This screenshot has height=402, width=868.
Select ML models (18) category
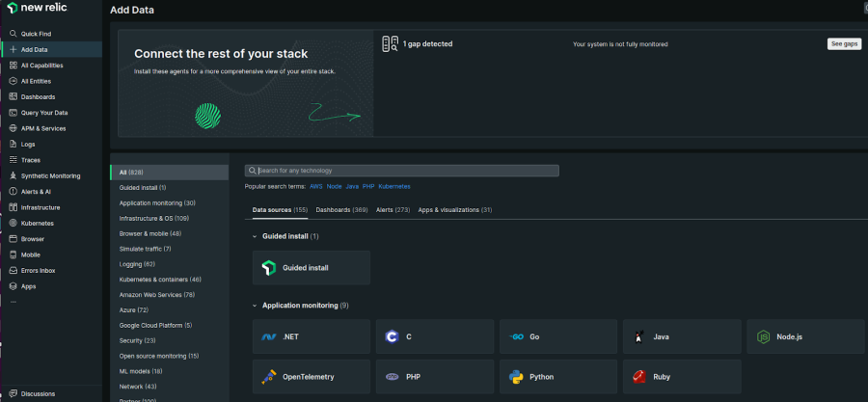170,371
